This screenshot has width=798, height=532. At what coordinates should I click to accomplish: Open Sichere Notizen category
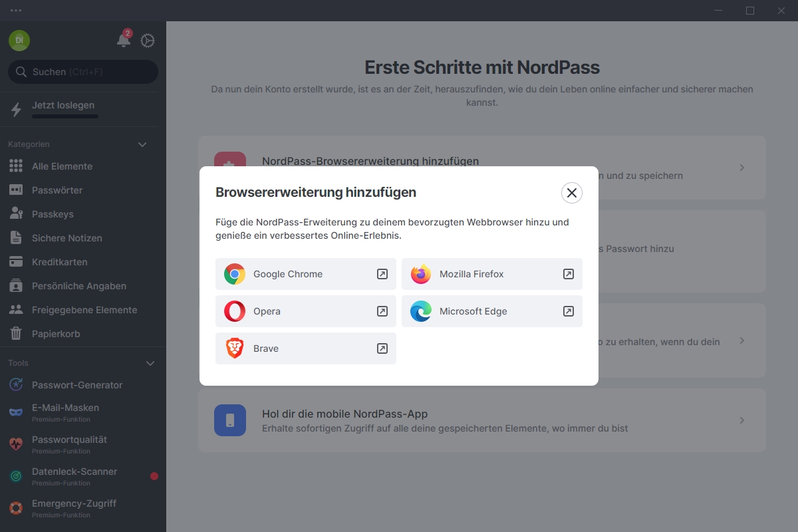coord(82,238)
